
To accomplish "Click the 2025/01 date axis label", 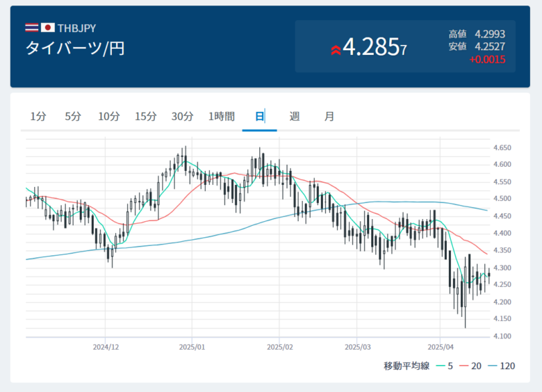I will coord(191,345).
